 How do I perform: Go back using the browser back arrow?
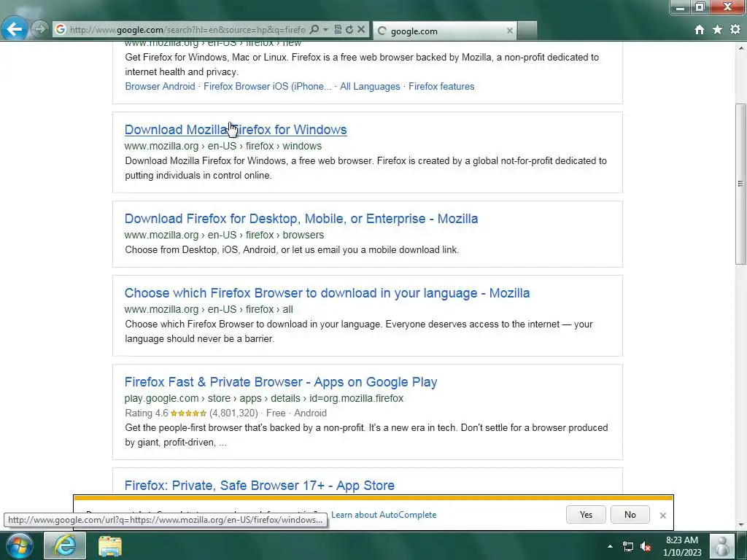click(15, 29)
